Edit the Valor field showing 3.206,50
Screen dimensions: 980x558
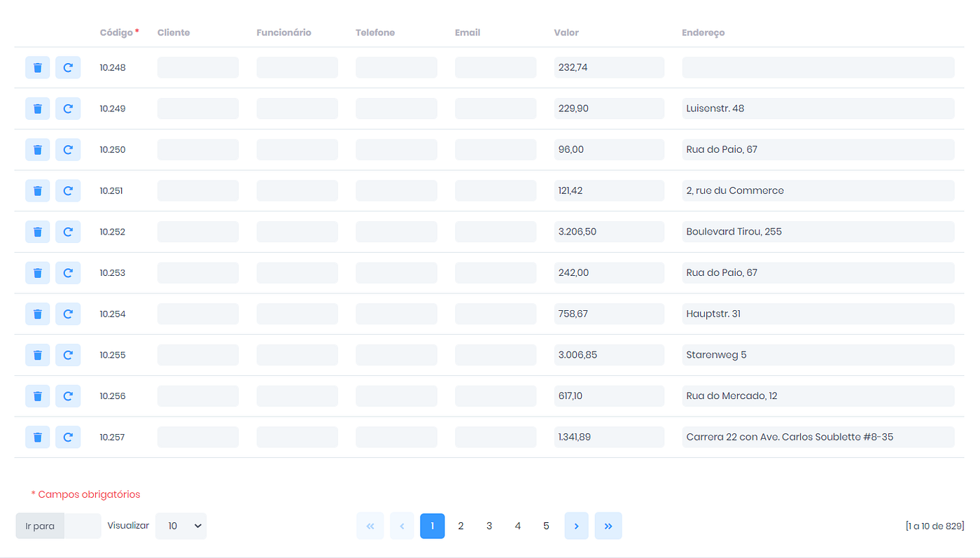(x=608, y=231)
